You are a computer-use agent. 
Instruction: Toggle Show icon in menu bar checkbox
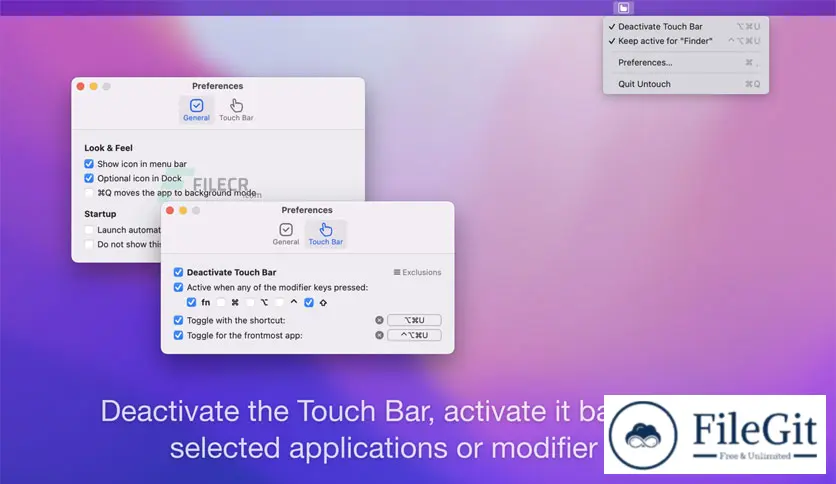[89, 164]
